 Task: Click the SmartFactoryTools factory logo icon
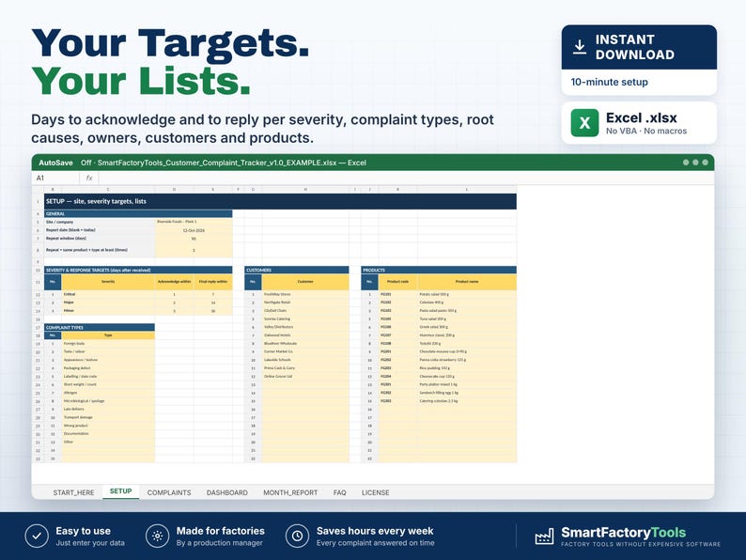(x=544, y=537)
